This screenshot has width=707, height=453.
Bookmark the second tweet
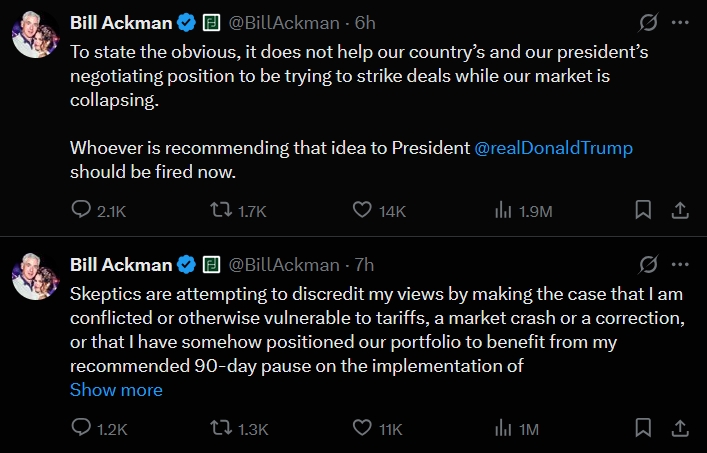(x=644, y=428)
